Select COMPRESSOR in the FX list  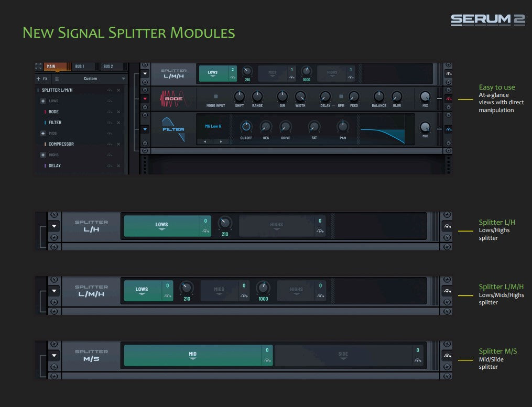tap(61, 144)
